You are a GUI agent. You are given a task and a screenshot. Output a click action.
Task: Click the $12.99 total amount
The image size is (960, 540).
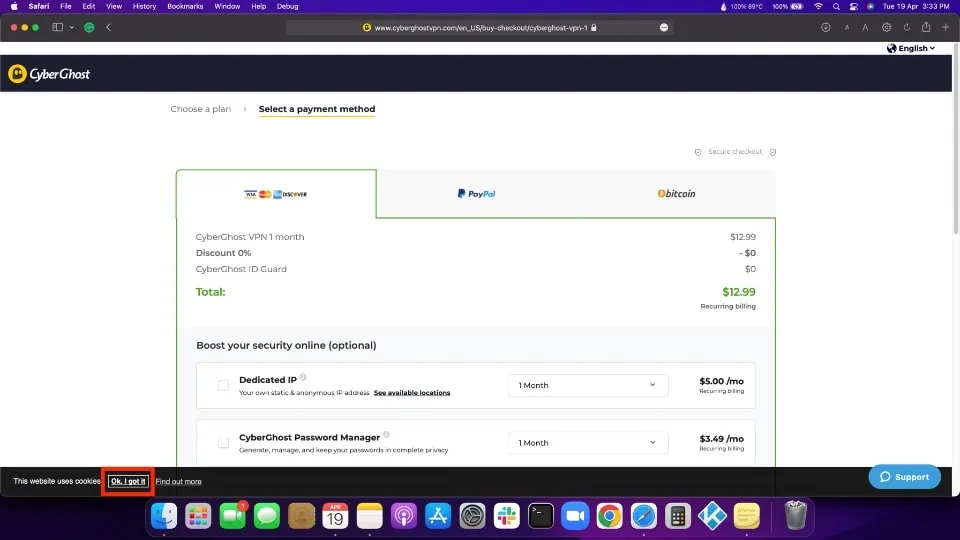(739, 292)
